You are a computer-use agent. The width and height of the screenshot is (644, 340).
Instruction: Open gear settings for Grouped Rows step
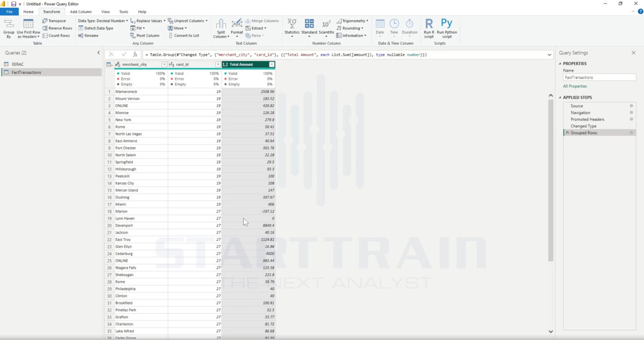click(631, 133)
